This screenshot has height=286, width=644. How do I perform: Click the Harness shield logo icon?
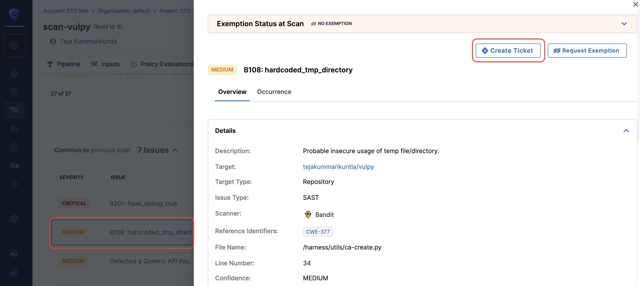pos(14,13)
